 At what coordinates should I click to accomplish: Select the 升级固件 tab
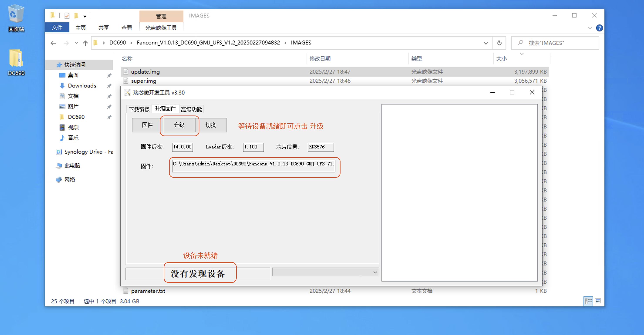[165, 108]
